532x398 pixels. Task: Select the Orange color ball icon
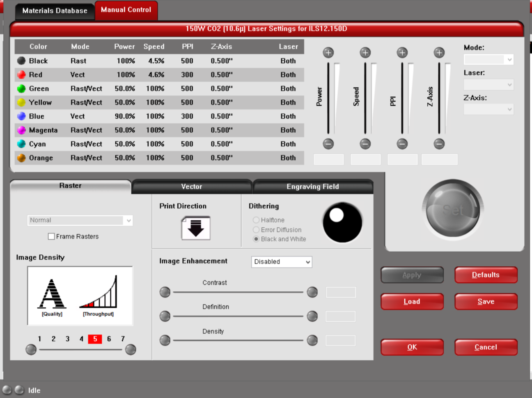[21, 158]
